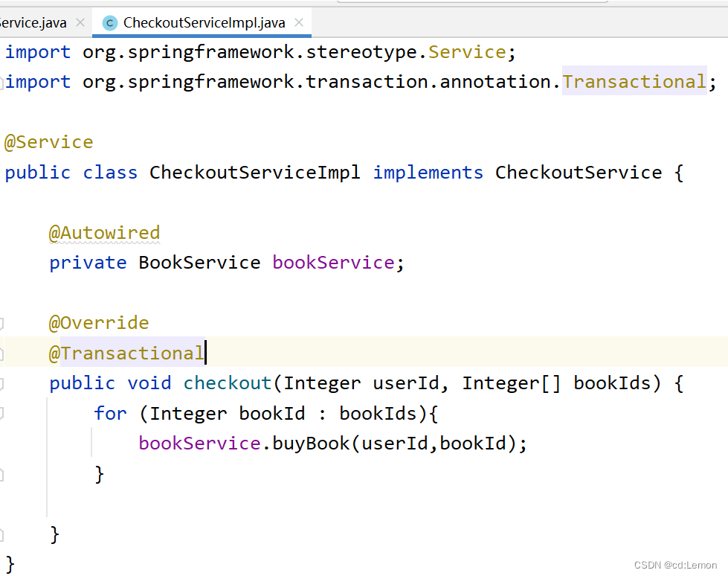Click the 'implements' keyword
728x576 pixels.
coord(428,172)
